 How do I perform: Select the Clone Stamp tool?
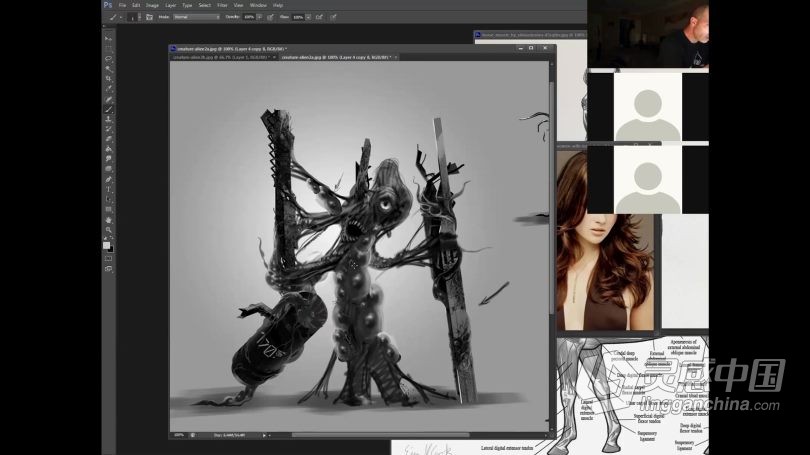pos(108,119)
